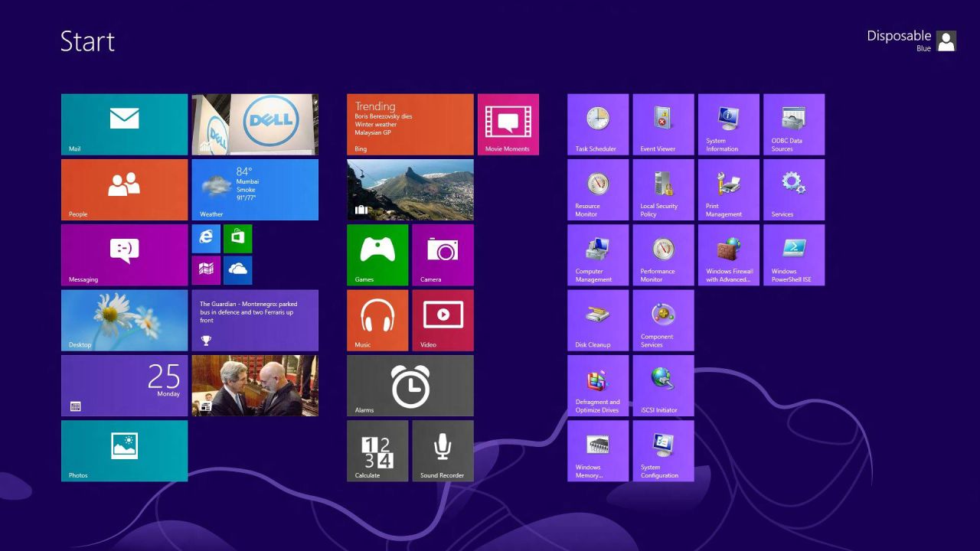This screenshot has height=551, width=980.
Task: Open the SkyDrive tile
Action: tap(237, 269)
